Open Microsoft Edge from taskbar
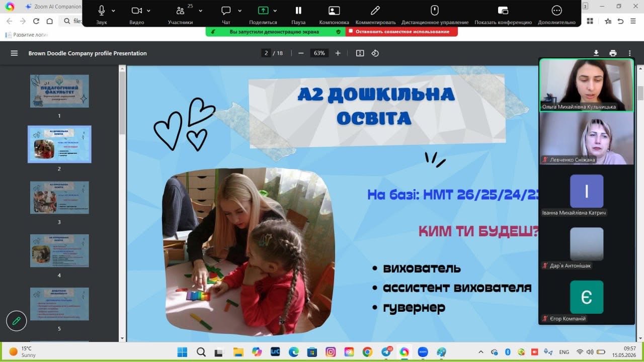This screenshot has height=362, width=644. [294, 352]
